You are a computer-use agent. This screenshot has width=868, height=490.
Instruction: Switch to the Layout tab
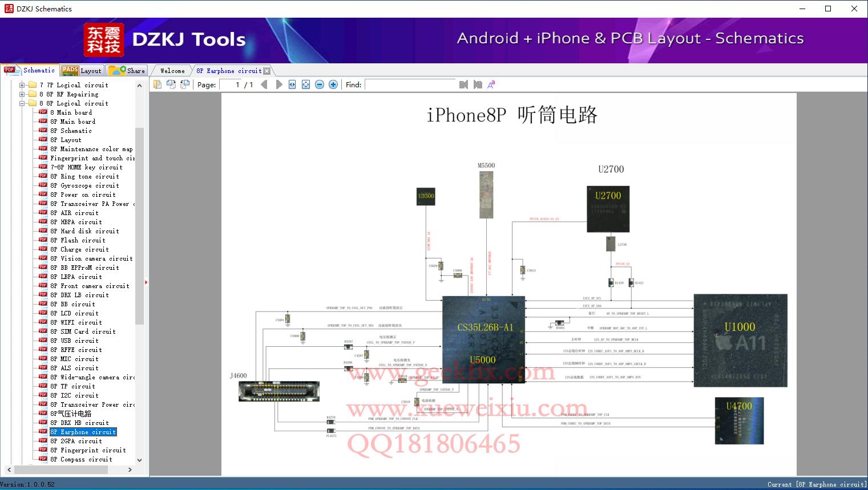[82, 71]
